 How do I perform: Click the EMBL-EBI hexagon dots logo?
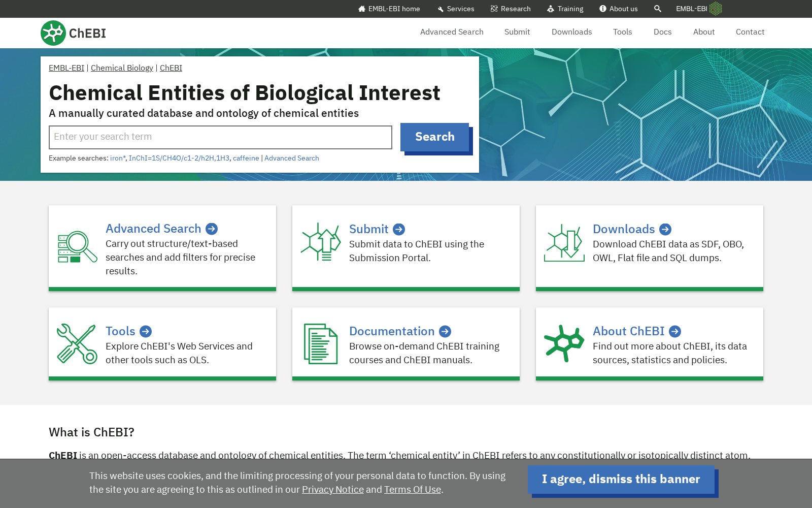[x=716, y=9]
